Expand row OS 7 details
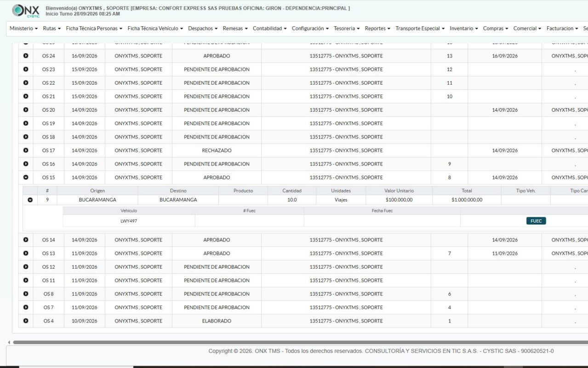 click(x=26, y=307)
